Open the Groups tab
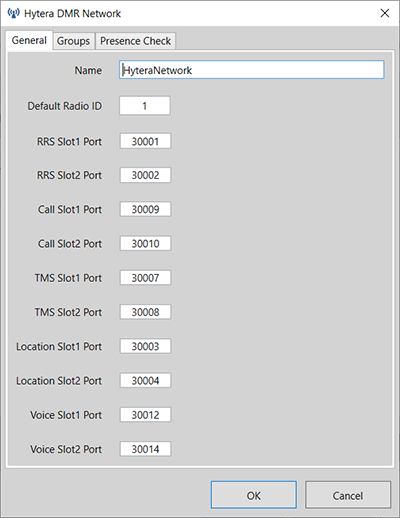This screenshot has width=400, height=518. tap(73, 41)
